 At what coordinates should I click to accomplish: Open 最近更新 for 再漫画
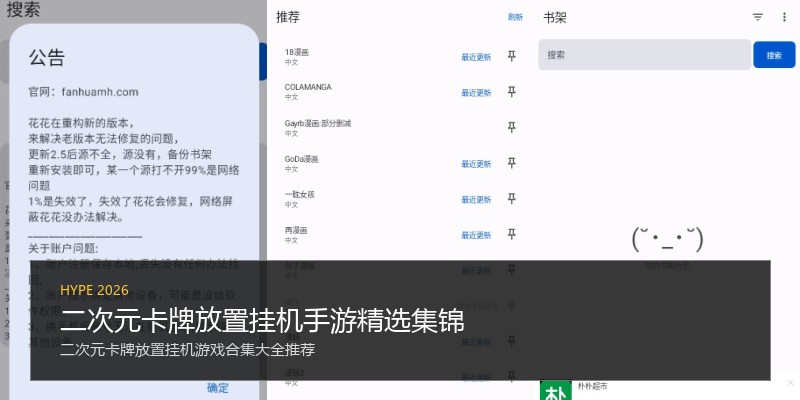pos(476,235)
